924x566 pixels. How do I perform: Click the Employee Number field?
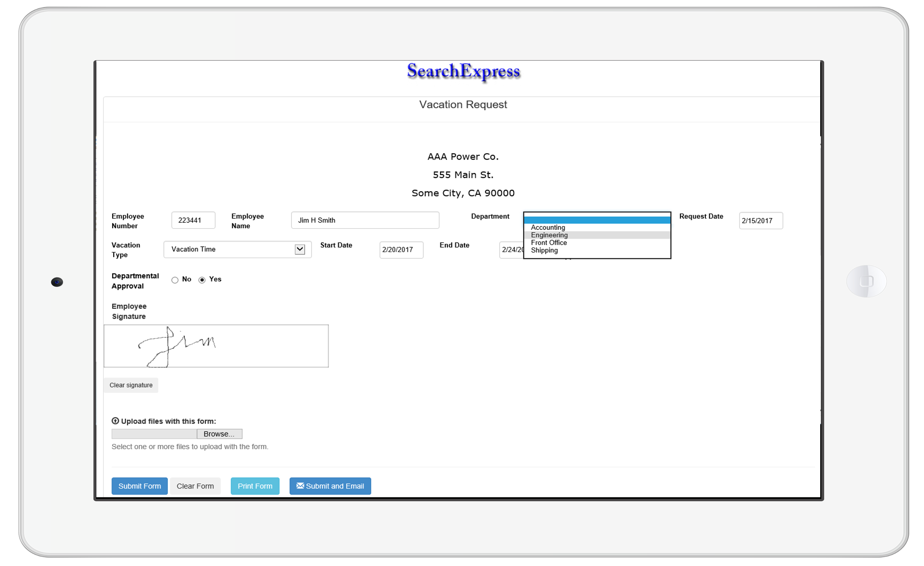(x=193, y=220)
